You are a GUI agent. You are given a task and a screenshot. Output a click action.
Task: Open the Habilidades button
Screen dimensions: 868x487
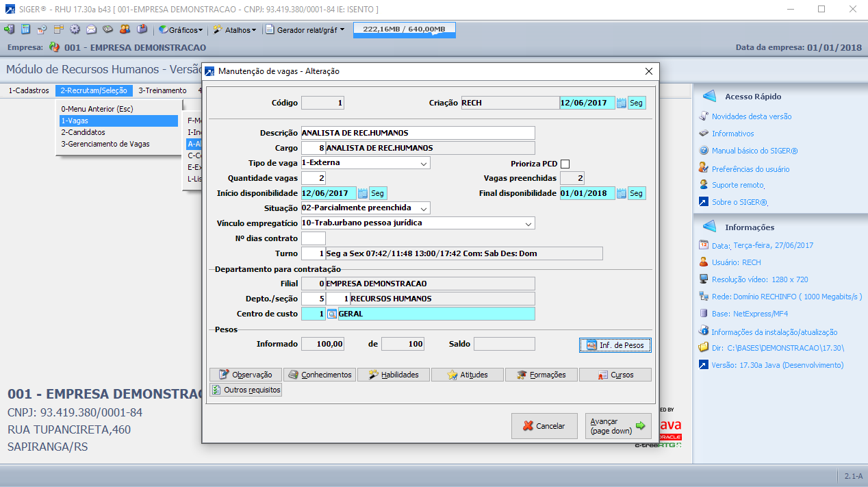pos(393,375)
